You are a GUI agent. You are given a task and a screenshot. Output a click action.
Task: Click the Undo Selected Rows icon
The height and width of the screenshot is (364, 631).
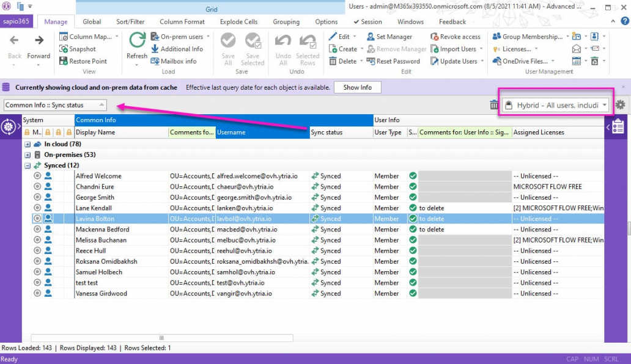[308, 41]
